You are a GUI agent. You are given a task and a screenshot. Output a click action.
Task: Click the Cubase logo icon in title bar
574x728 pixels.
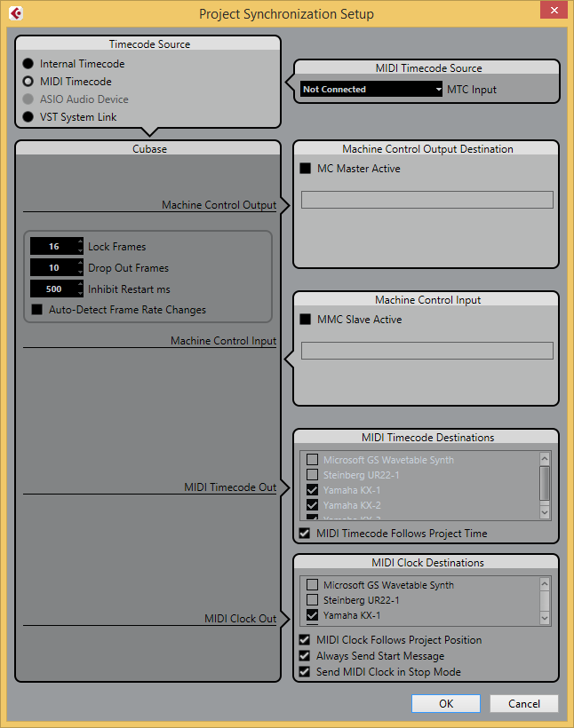point(16,13)
